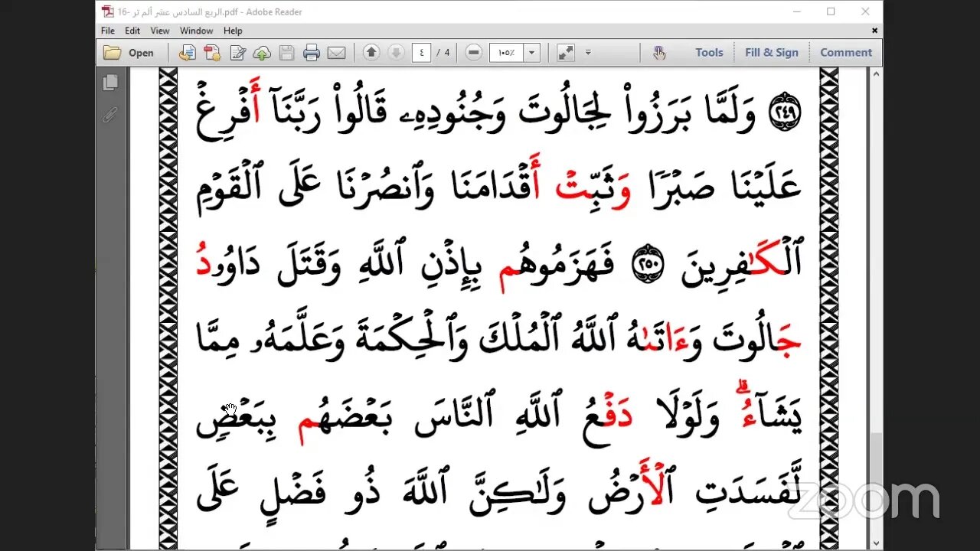Close the document with menu bar X
The image size is (980, 551).
tap(875, 31)
